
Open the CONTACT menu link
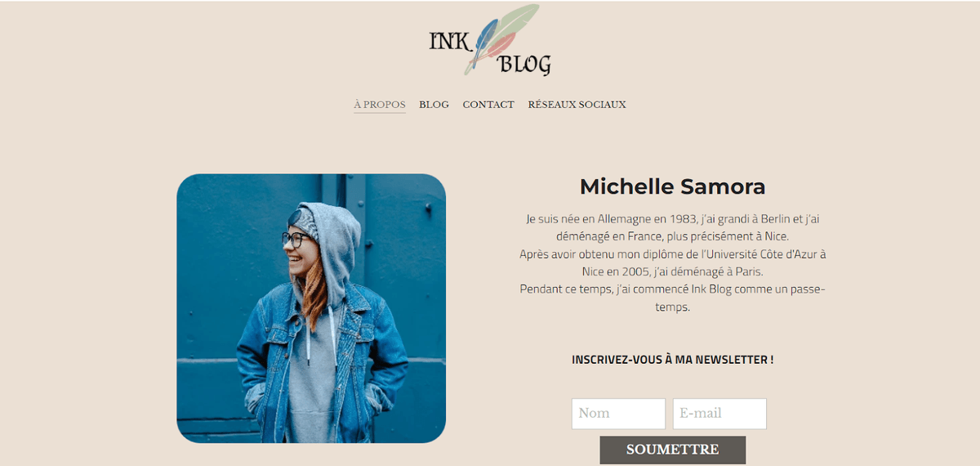488,105
